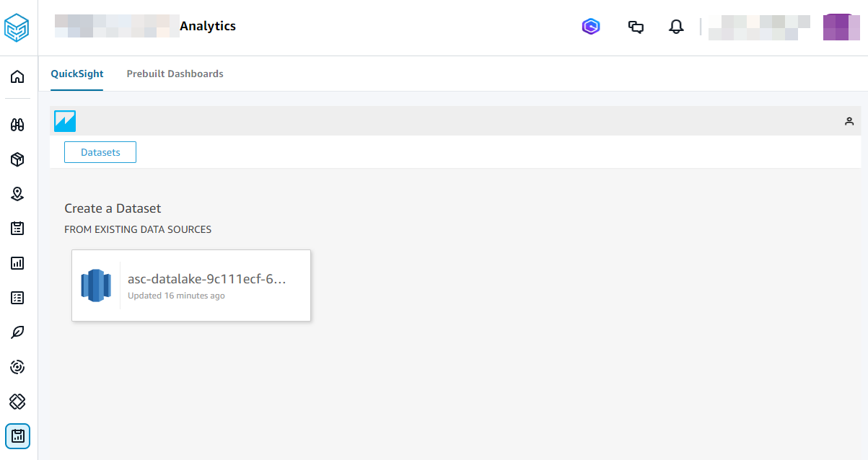This screenshot has width=868, height=460.
Task: Open the chat messages icon in header
Action: coord(636,27)
